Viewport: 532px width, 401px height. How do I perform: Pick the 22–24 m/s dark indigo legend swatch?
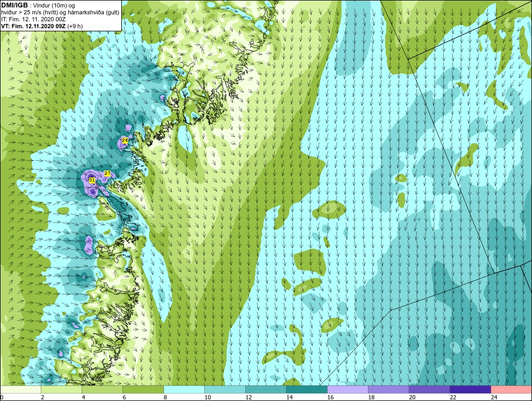pos(470,389)
